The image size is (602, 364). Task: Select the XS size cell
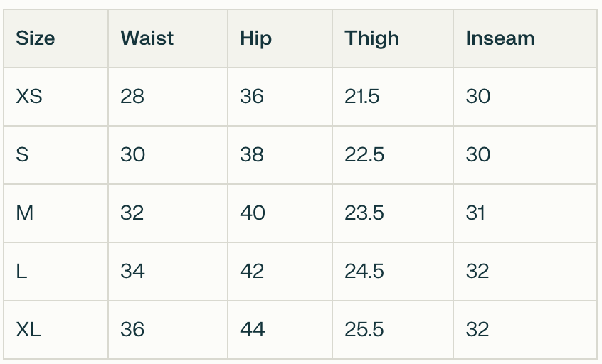[x=29, y=97]
